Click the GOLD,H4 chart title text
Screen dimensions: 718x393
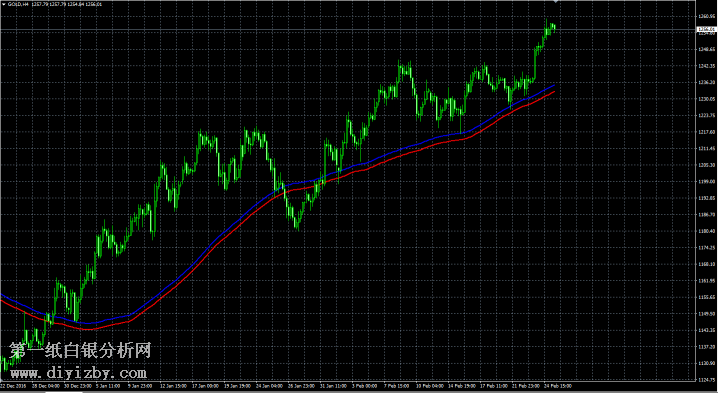pyautogui.click(x=18, y=4)
